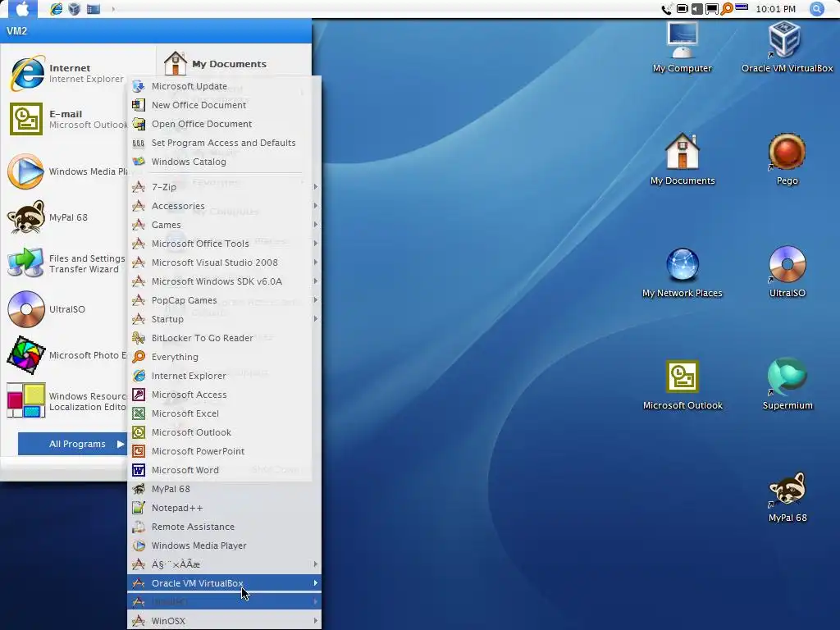
Task: Launch Microsoft Word
Action: tap(224, 470)
